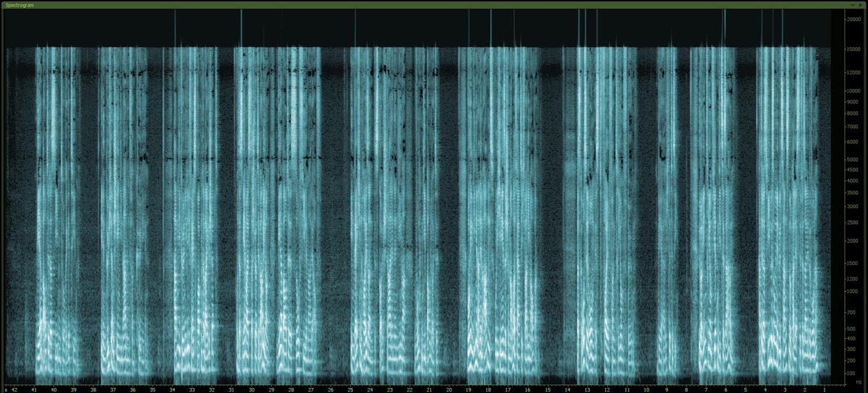Click the 38 second time axis label

[93, 389]
